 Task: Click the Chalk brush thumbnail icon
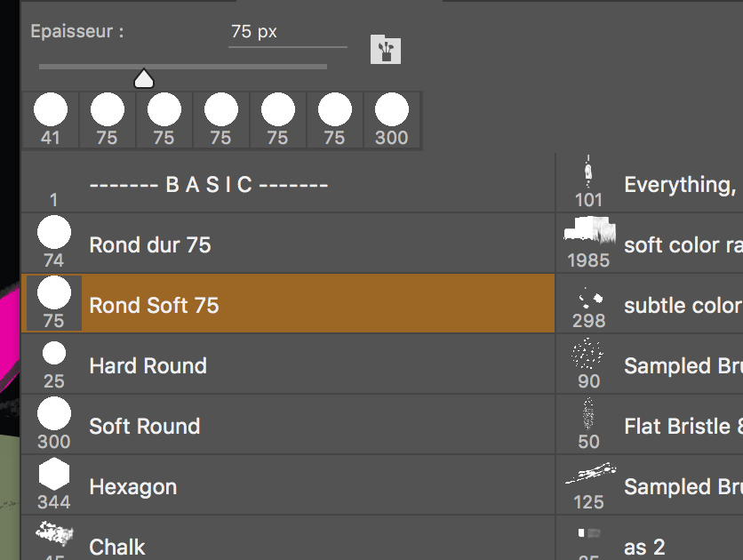[54, 534]
